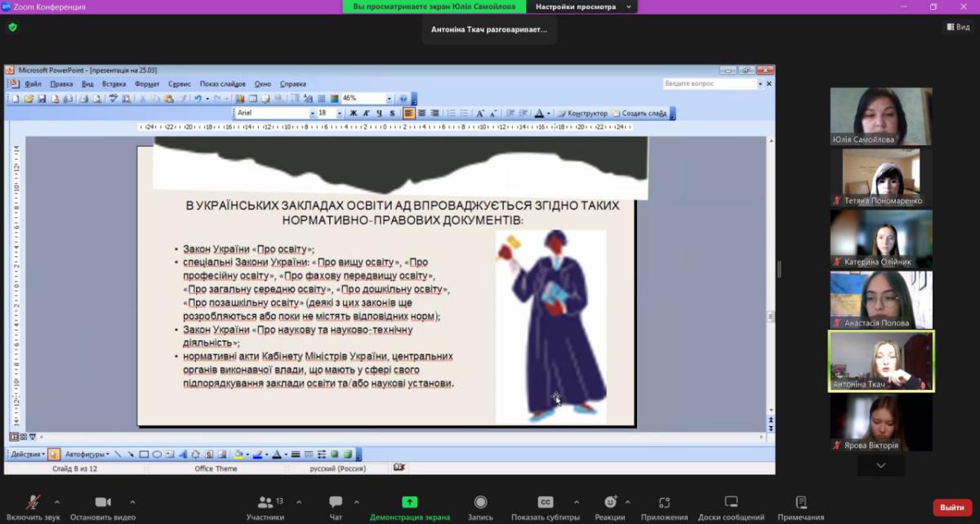Open the Примечания notes icon
This screenshot has height=524, width=980.
coord(800,503)
